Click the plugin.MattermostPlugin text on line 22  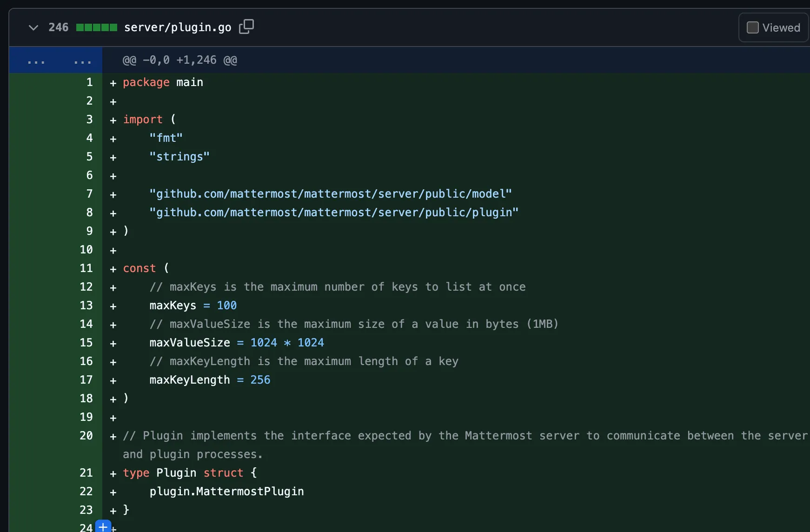pyautogui.click(x=226, y=491)
